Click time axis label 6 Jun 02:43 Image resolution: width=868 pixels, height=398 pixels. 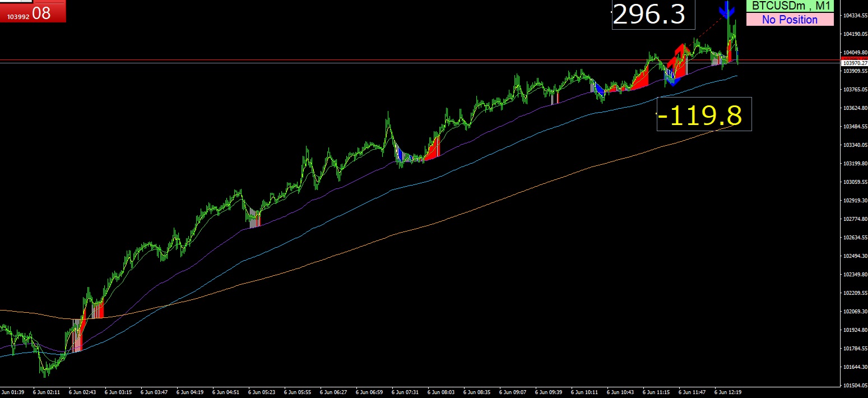point(82,393)
